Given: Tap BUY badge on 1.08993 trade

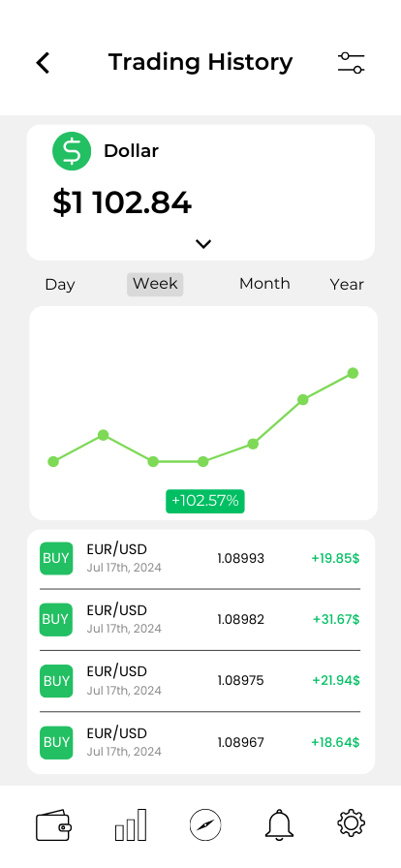Looking at the screenshot, I should tap(56, 558).
